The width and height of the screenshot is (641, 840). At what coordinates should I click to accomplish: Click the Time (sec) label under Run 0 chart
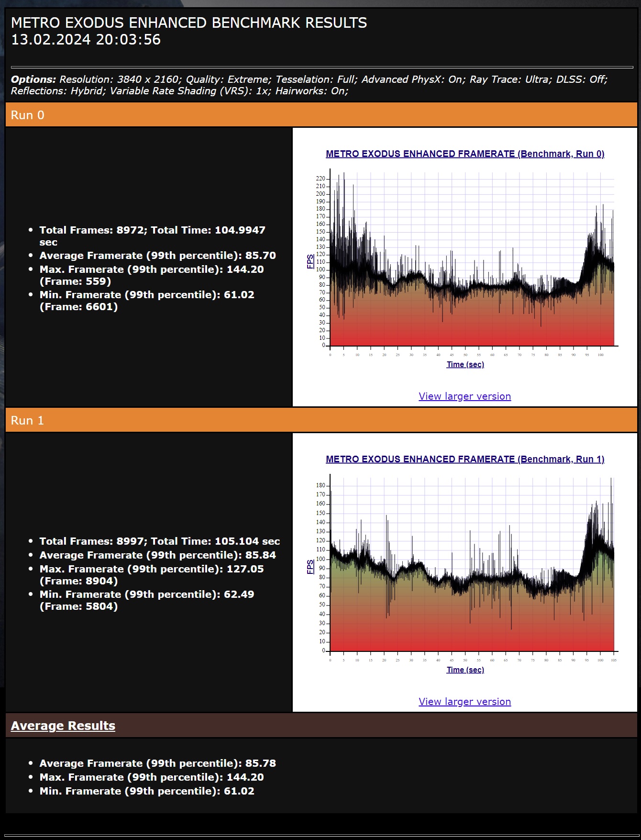(x=465, y=365)
